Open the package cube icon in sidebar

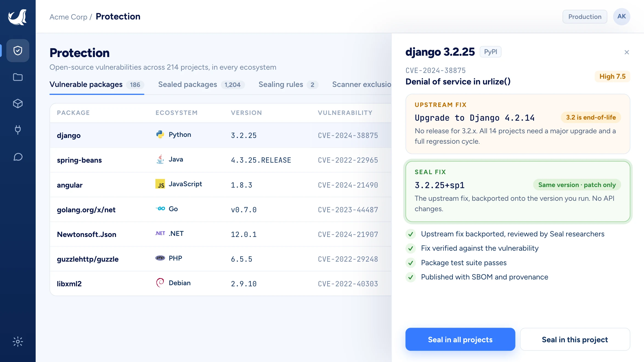click(x=18, y=103)
